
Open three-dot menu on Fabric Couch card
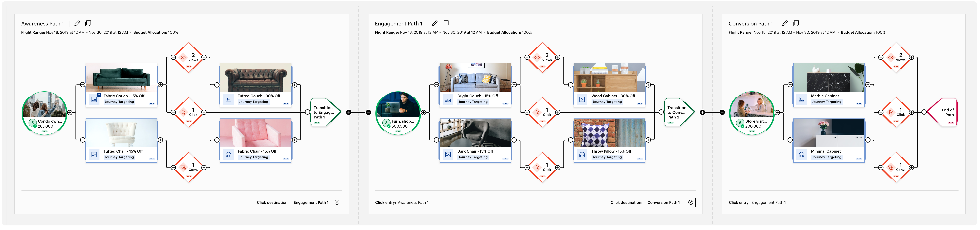point(152,103)
